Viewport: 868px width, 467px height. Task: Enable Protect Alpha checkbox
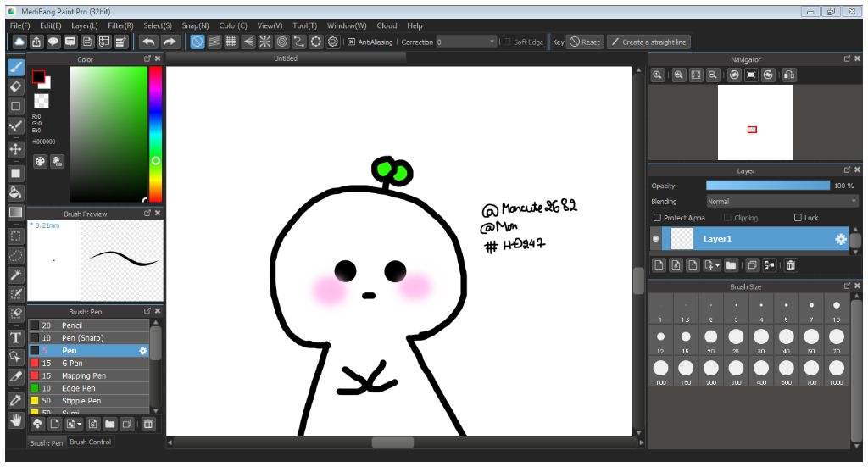(657, 218)
